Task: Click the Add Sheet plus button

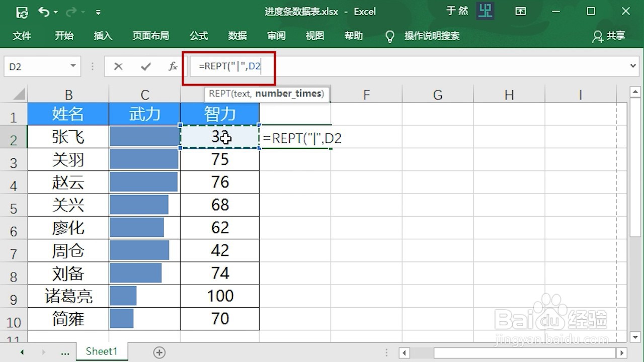Action: [x=159, y=352]
